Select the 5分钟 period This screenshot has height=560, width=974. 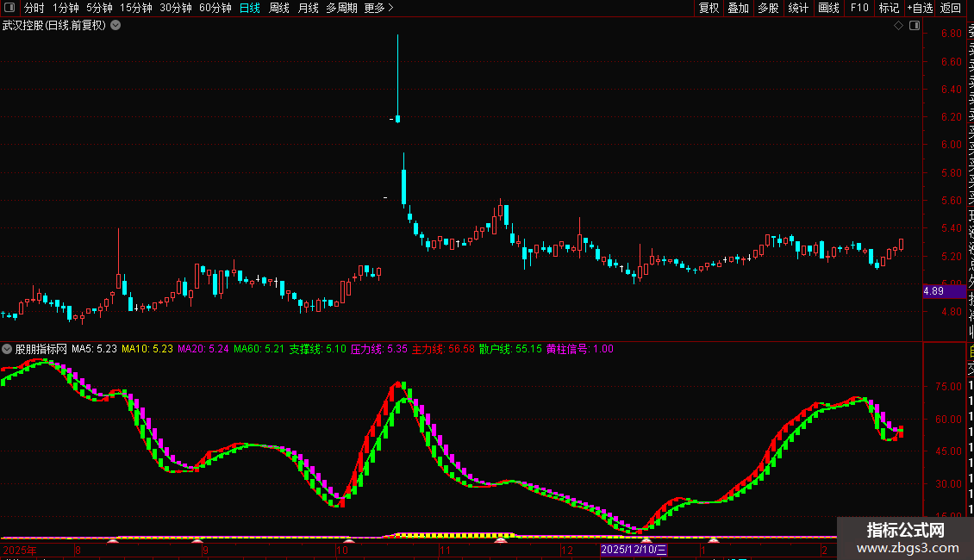coord(99,8)
